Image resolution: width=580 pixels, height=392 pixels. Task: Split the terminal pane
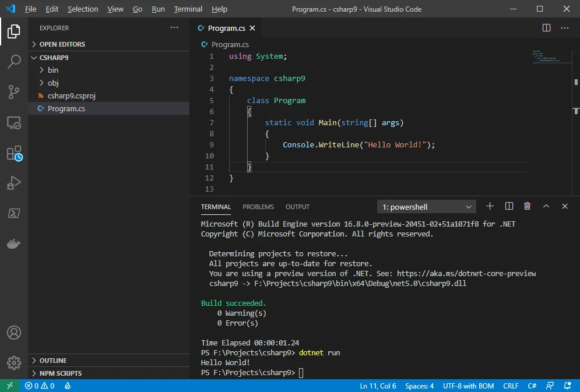pos(508,206)
